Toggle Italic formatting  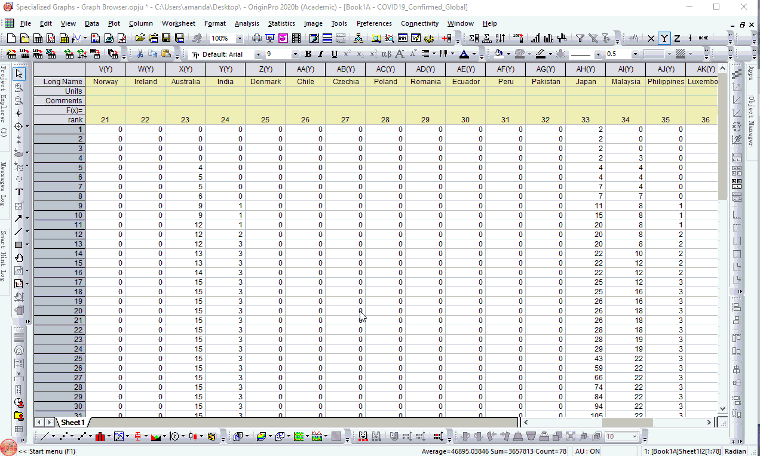pos(321,54)
